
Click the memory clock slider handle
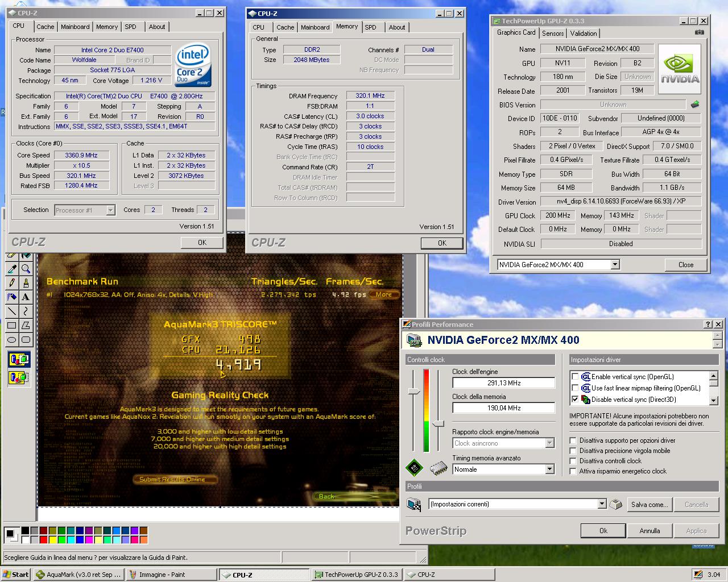point(438,423)
